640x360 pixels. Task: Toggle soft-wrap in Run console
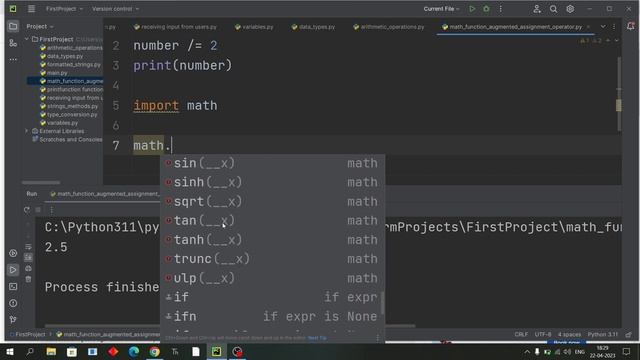(28, 247)
